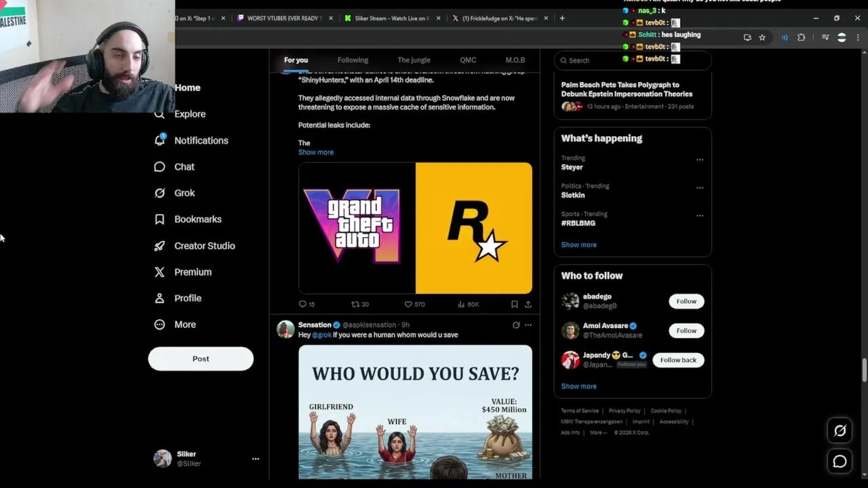View analytics of the GTA VI post
868x488 pixels.
(469, 304)
